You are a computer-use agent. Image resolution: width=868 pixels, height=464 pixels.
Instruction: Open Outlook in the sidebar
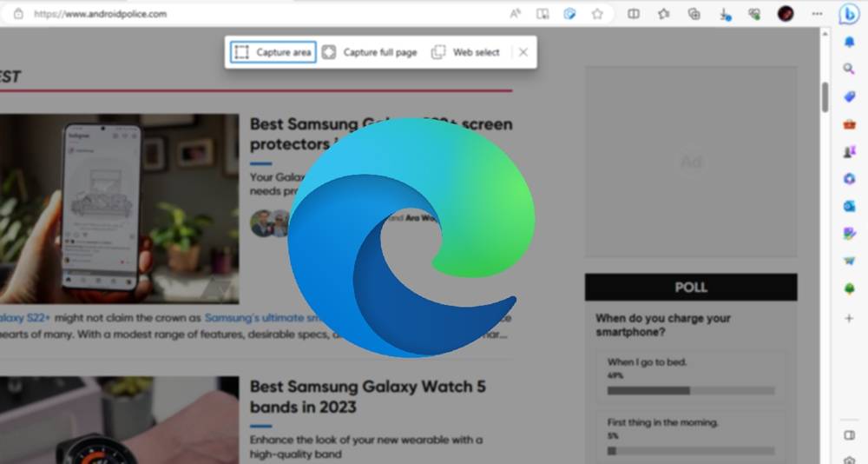coord(849,206)
